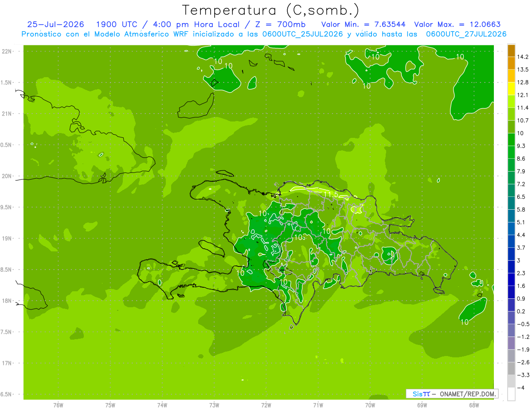
Task: Click the '72W' longitude axis label
Action: tap(266, 405)
